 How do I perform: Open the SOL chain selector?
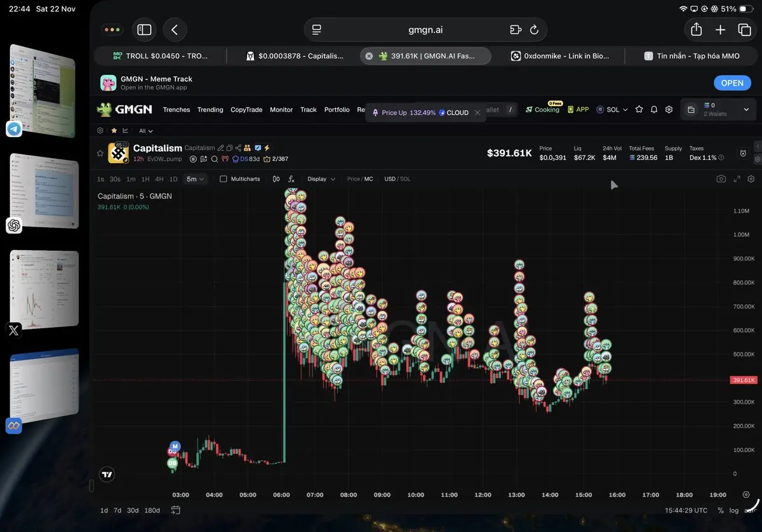point(612,110)
